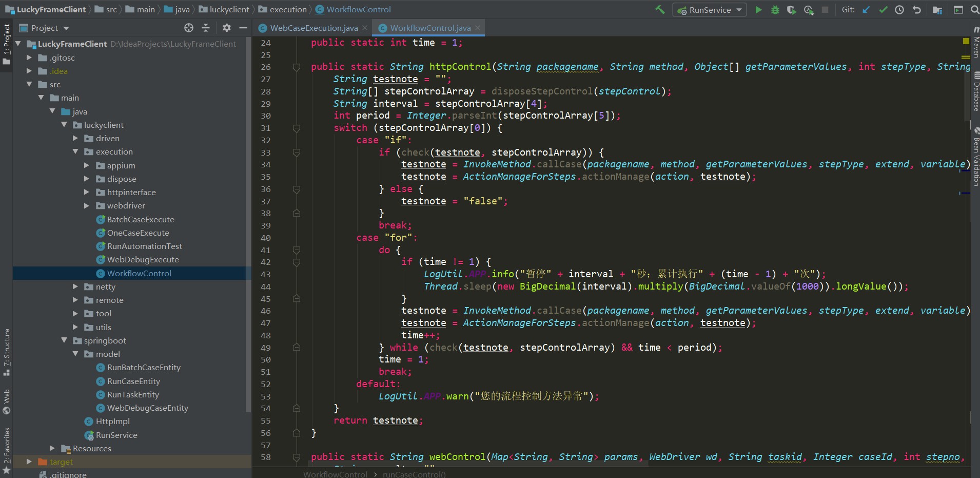The height and width of the screenshot is (478, 980).
Task: Fold the httpControl method at line 26
Action: pyautogui.click(x=297, y=67)
